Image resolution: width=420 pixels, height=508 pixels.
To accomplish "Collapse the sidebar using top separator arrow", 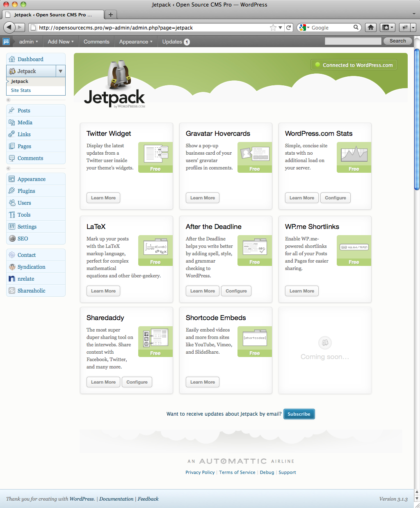I will (x=8, y=100).
